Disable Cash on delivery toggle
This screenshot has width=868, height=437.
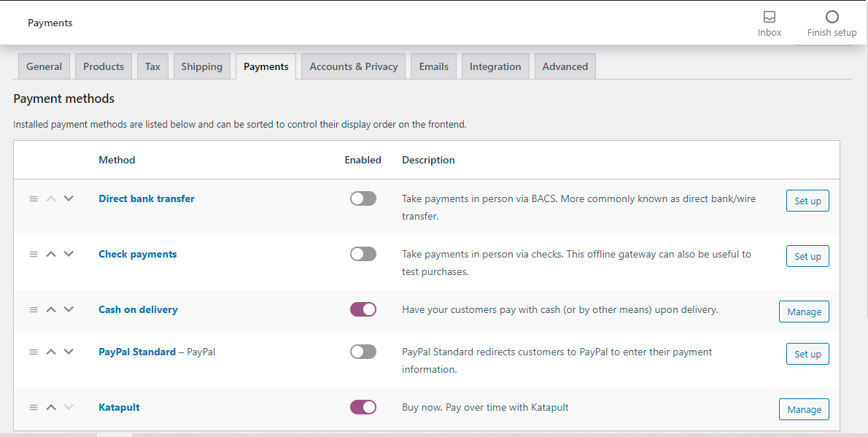pyautogui.click(x=363, y=309)
